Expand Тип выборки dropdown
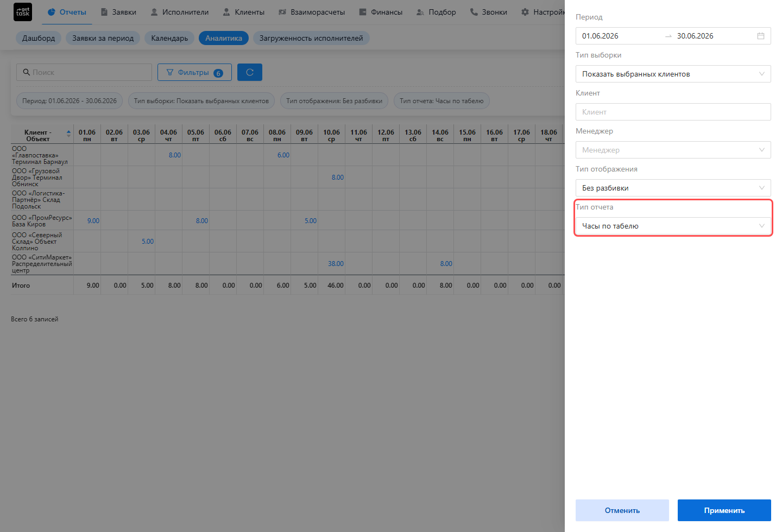This screenshot has height=532, width=782. 673,74
